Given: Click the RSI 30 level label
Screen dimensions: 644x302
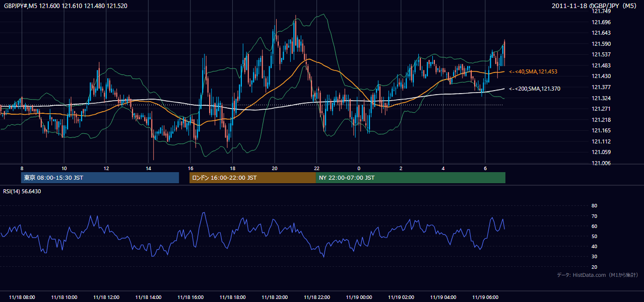Looking at the screenshot, I should pyautogui.click(x=594, y=257).
